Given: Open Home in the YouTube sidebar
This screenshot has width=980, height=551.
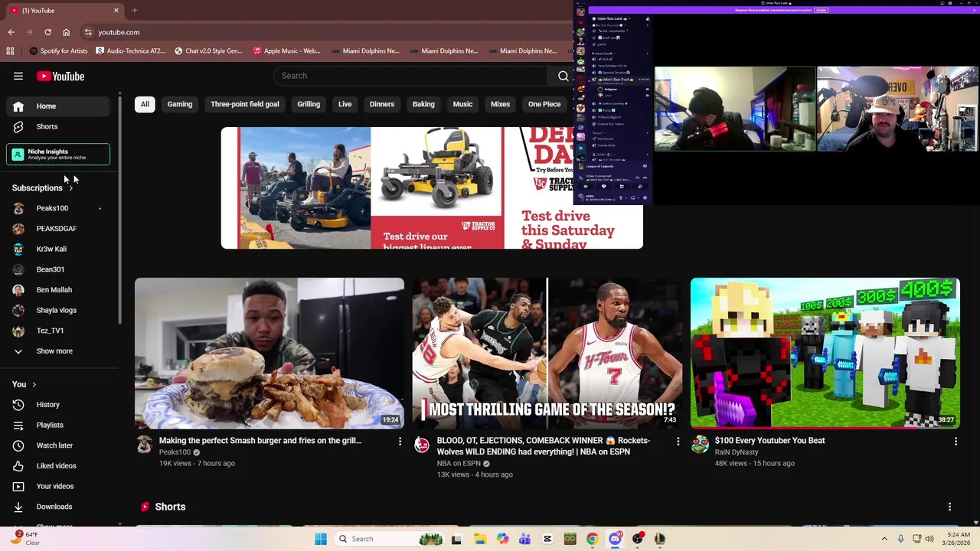Looking at the screenshot, I should click(60, 106).
